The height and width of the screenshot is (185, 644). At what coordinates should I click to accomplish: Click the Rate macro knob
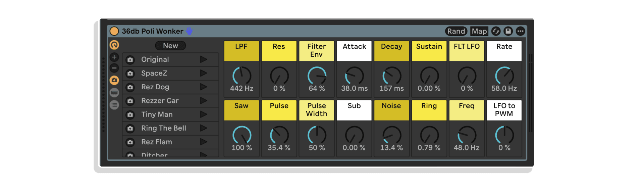coord(505,76)
